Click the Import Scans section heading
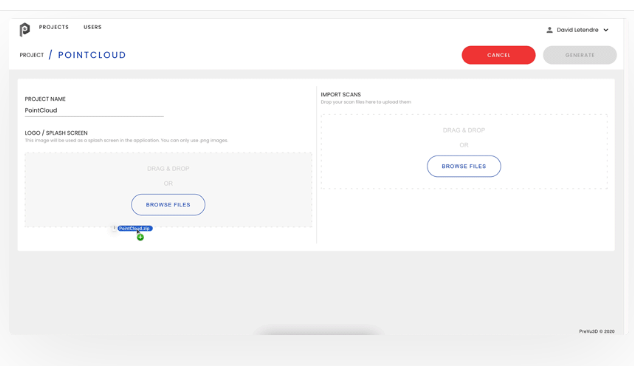The width and height of the screenshot is (634, 366). coord(340,95)
